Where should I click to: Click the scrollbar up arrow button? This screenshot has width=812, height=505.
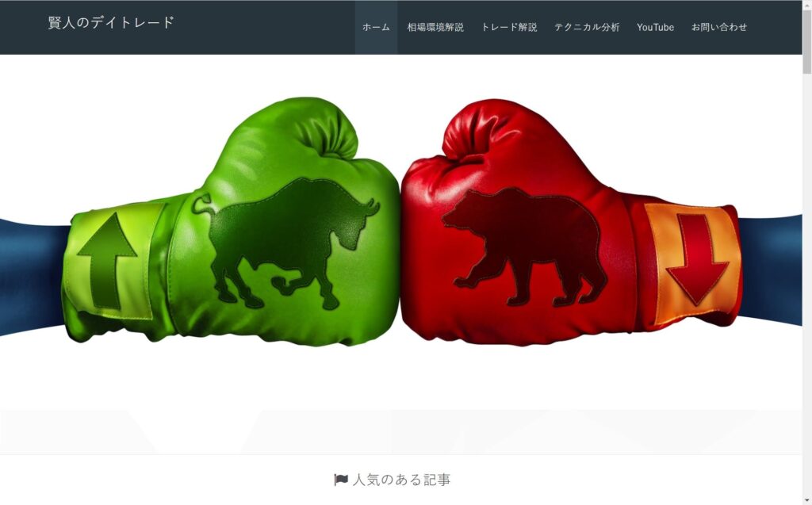click(806, 4)
